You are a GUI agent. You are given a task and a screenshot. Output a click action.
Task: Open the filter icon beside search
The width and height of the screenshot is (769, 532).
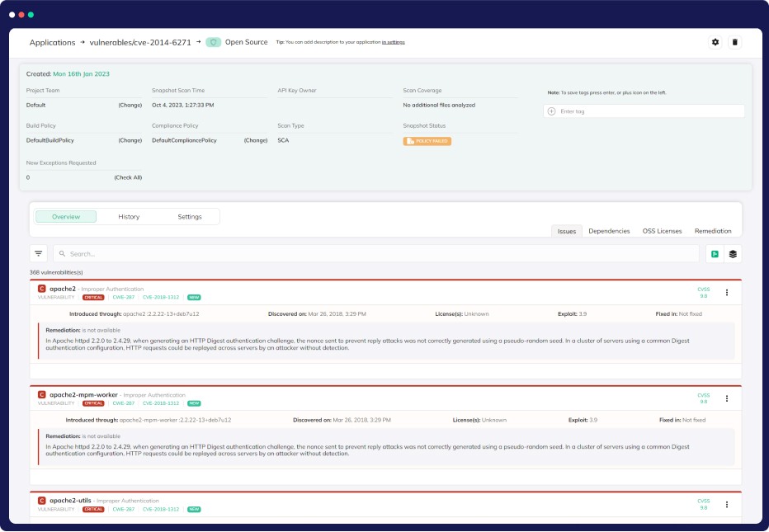coord(39,254)
